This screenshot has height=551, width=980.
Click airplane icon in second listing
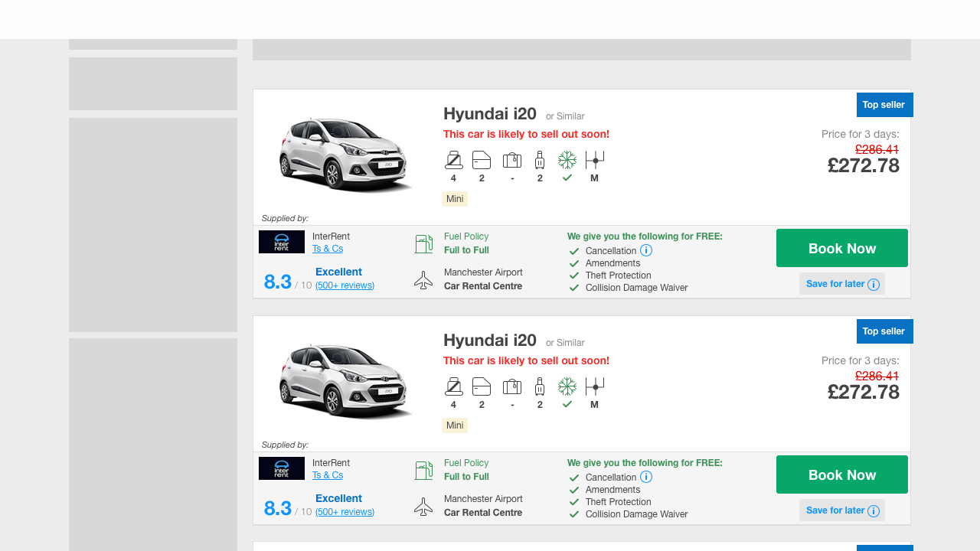[x=423, y=507]
